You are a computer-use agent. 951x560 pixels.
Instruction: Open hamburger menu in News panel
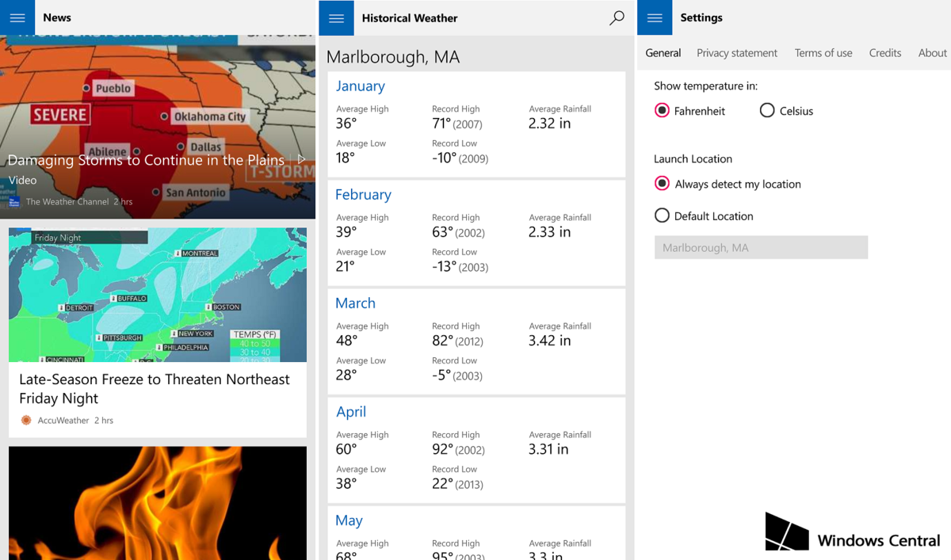(x=17, y=17)
